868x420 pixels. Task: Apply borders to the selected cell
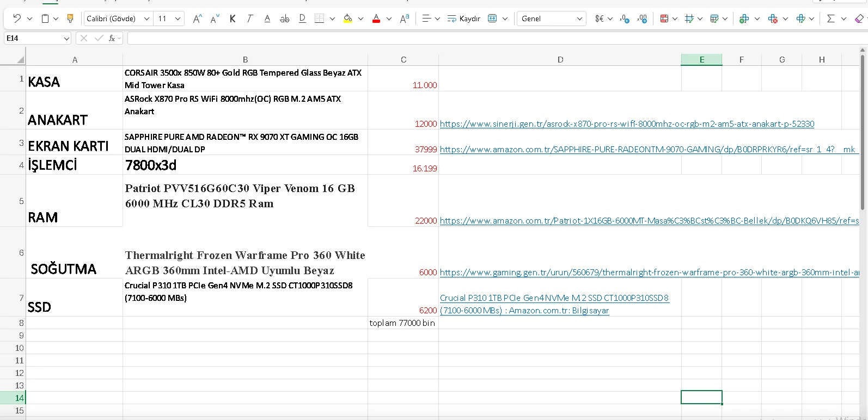coord(320,18)
